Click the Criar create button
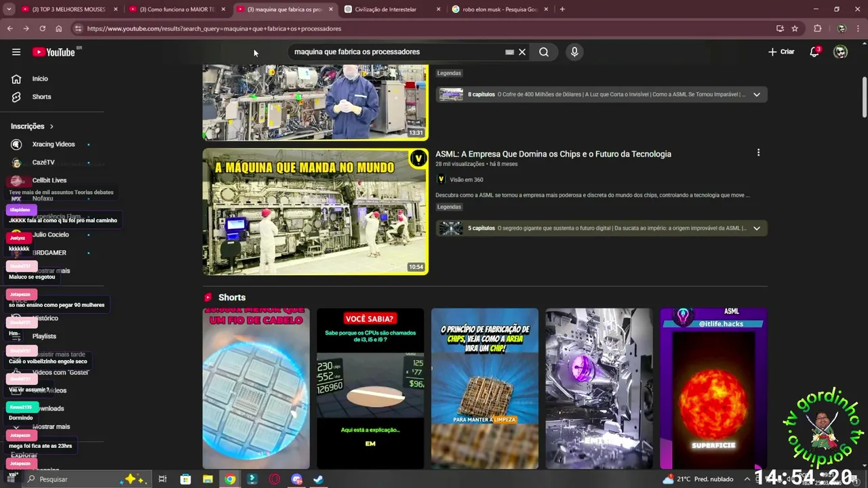The height and width of the screenshot is (488, 868). (781, 52)
